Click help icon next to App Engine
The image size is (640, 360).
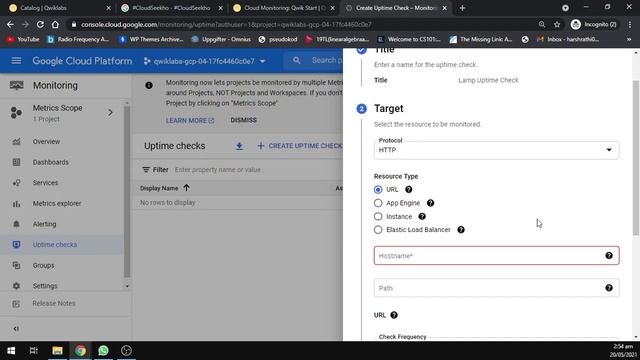click(430, 203)
